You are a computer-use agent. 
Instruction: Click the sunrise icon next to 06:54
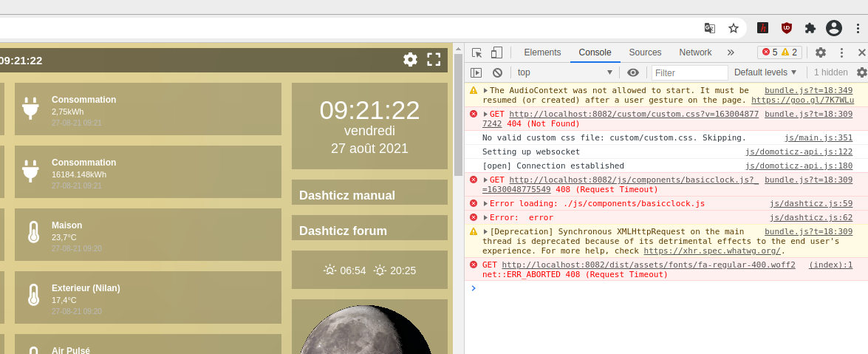pyautogui.click(x=330, y=270)
